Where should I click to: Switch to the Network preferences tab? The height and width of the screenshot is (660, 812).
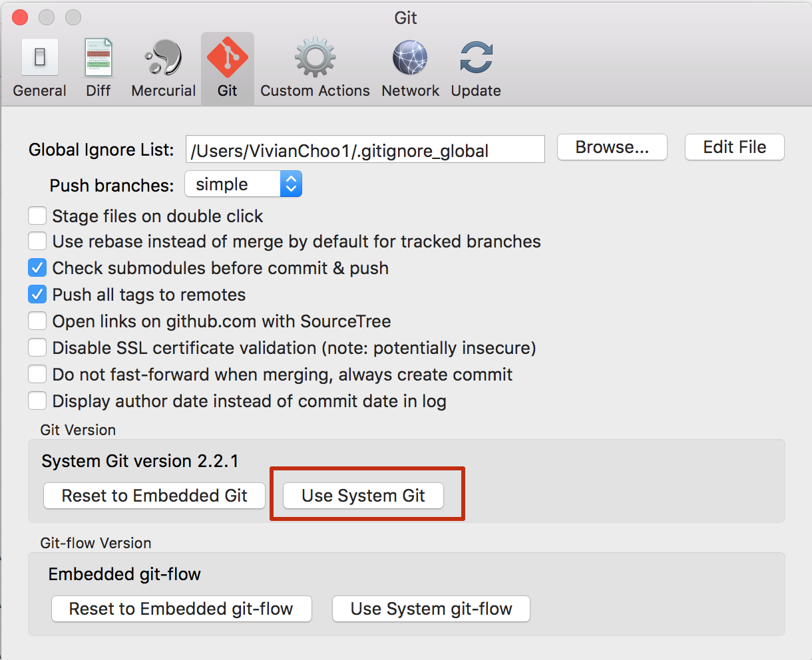coord(409,67)
